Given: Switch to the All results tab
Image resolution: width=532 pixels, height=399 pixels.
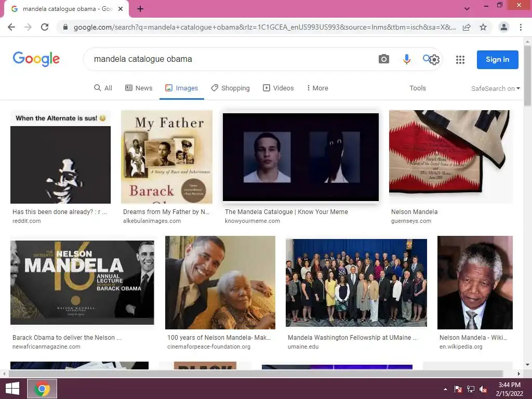Looking at the screenshot, I should pos(103,88).
